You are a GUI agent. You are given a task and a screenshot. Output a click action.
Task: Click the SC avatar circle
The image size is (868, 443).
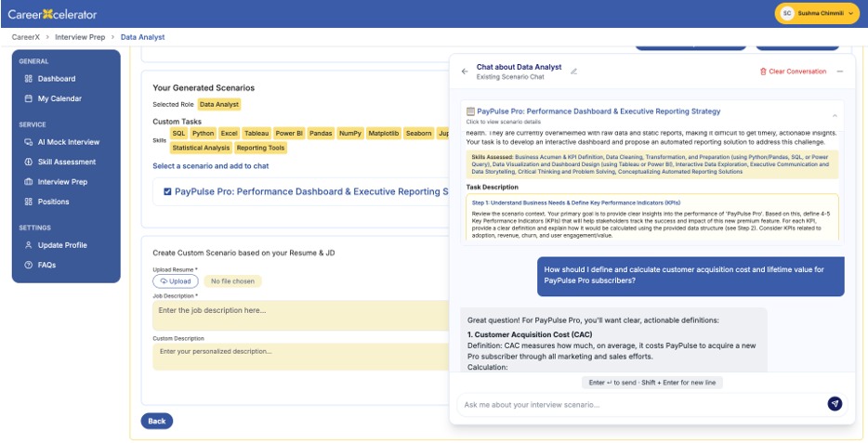point(786,14)
